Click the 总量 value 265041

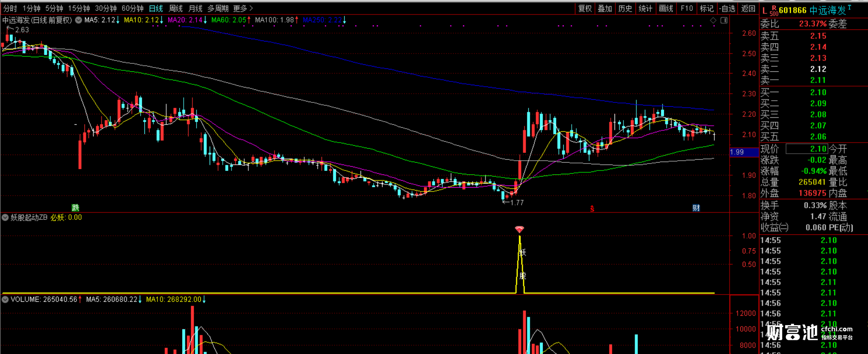(x=813, y=182)
